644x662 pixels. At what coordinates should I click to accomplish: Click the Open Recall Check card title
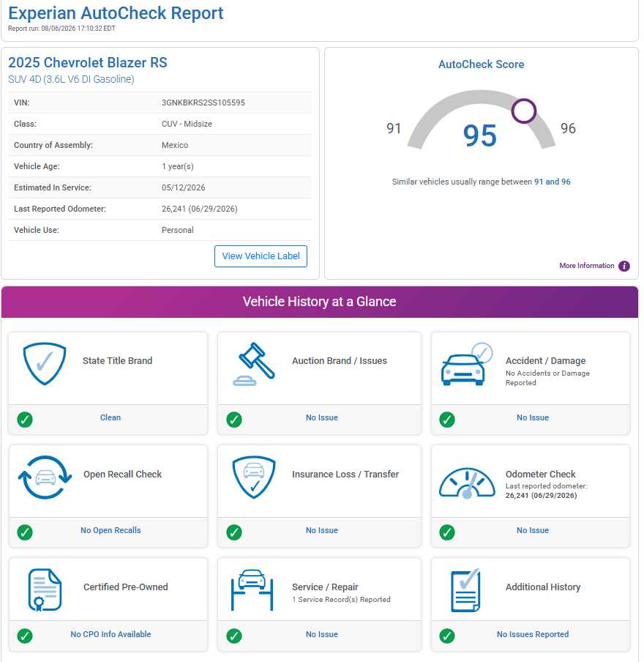(x=122, y=475)
